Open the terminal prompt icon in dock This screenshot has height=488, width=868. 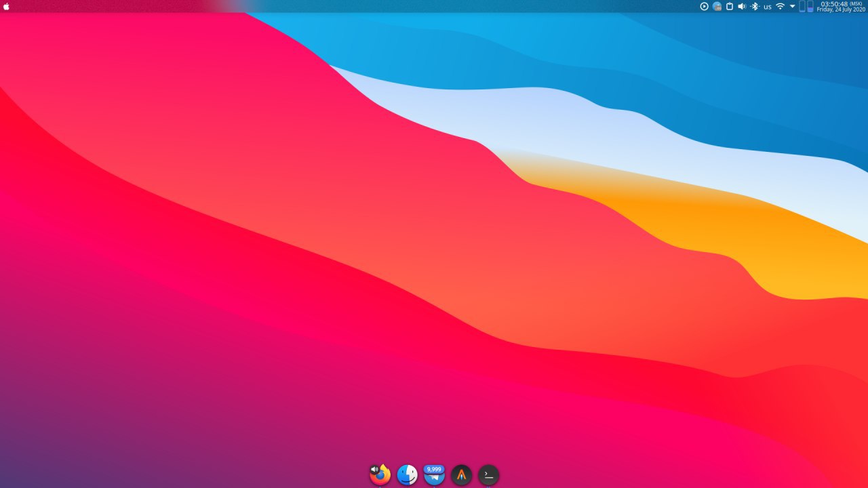[x=489, y=475]
